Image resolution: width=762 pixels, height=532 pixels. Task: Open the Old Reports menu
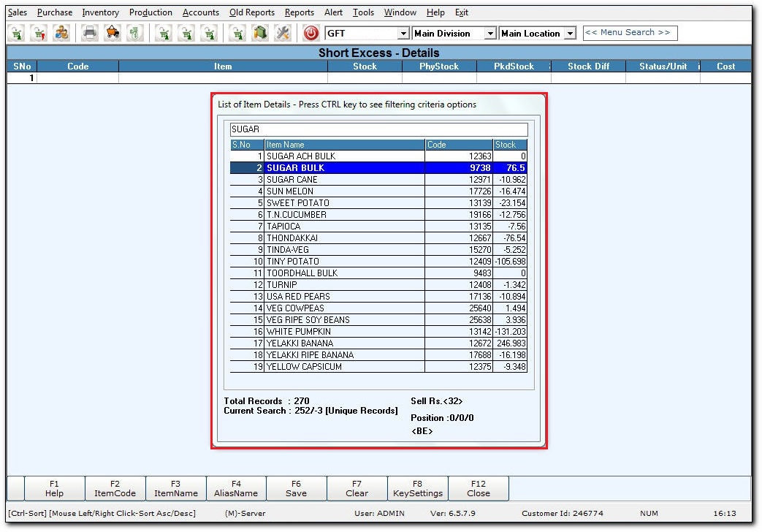pyautogui.click(x=251, y=12)
